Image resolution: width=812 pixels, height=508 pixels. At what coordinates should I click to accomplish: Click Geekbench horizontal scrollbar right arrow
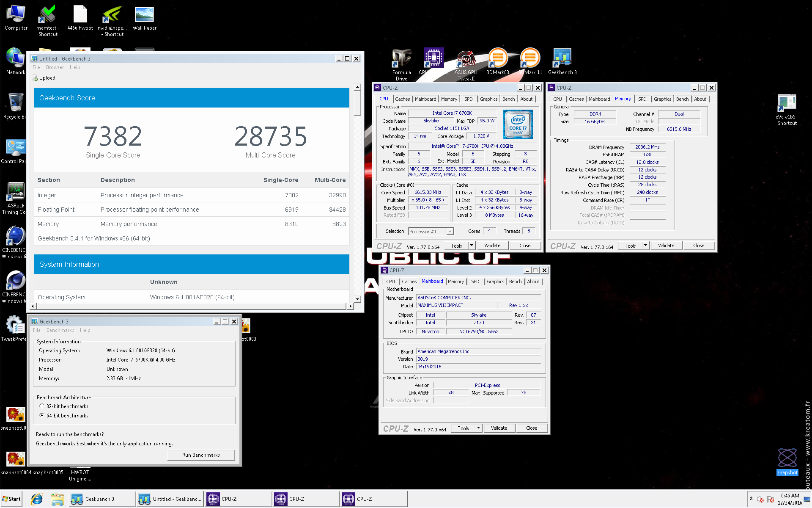(x=350, y=306)
